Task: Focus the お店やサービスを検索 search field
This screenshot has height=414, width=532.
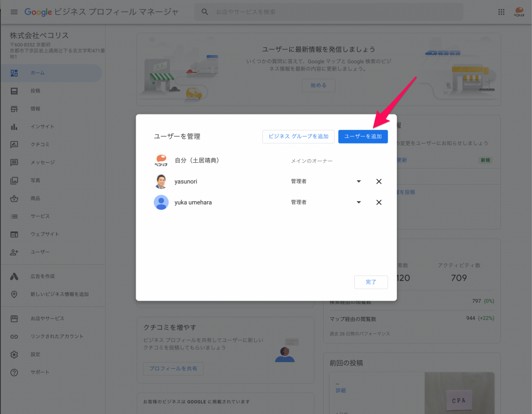Action: [x=328, y=12]
